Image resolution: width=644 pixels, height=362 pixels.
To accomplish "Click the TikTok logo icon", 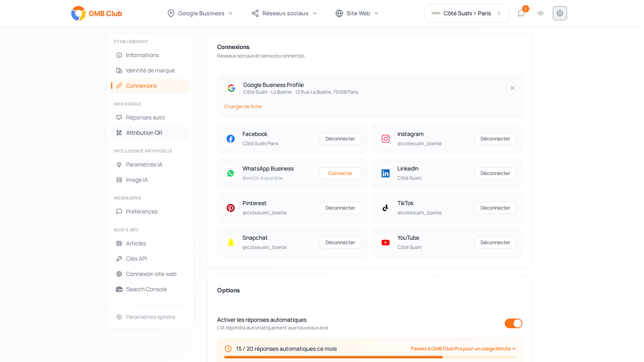I will click(x=386, y=208).
